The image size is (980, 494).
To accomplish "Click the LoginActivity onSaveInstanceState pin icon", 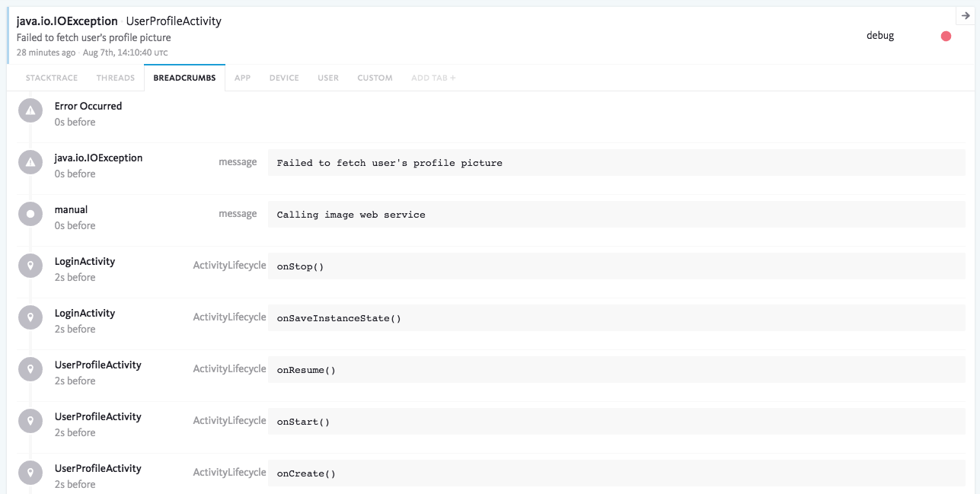I will coord(30,317).
